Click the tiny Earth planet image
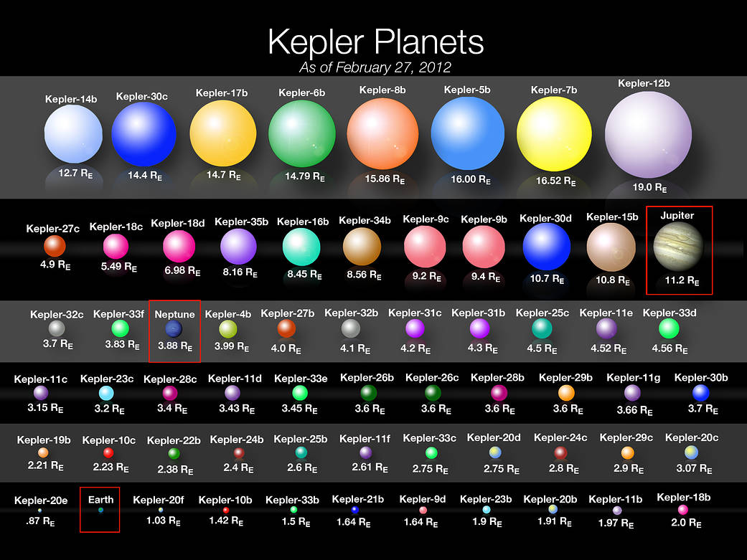Screen dimensions: 747x560 click(100, 510)
